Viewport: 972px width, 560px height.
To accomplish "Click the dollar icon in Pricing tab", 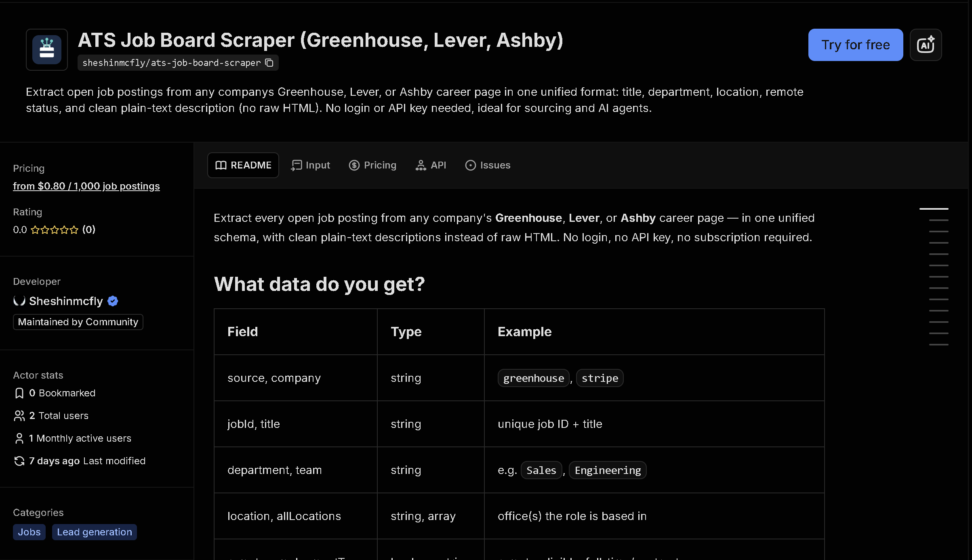I will pos(354,165).
